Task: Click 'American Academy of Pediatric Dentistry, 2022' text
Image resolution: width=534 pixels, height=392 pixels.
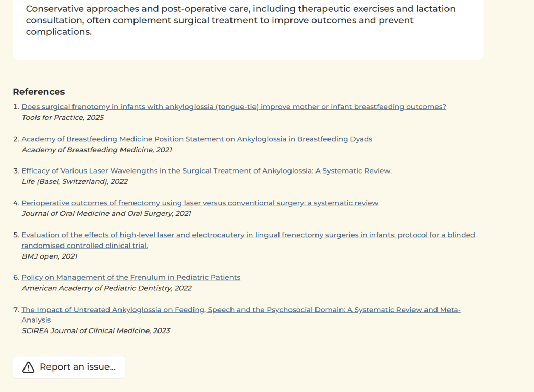Action: (x=106, y=288)
